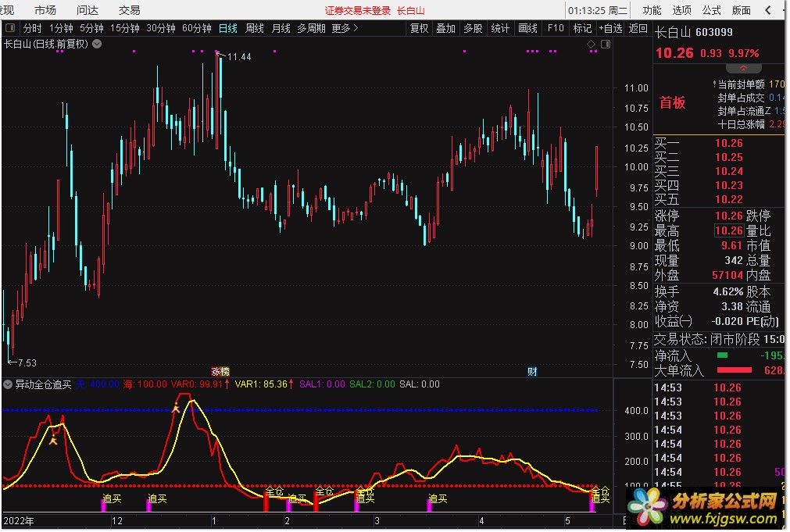Click the 最低 value 9.61

[x=731, y=245]
